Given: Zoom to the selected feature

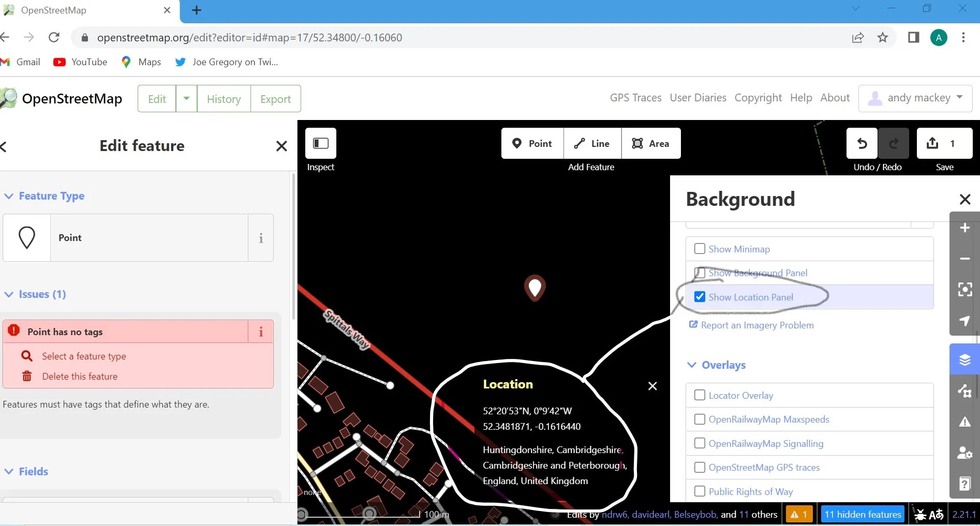Looking at the screenshot, I should 964,289.
